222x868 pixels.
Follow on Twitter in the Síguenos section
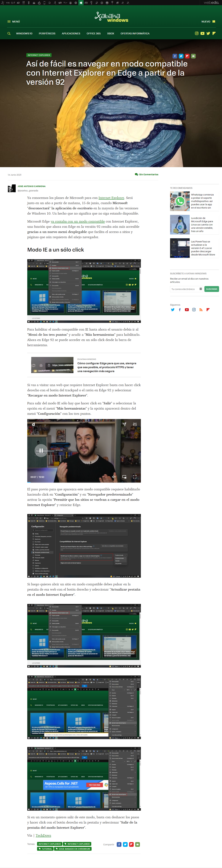tap(173, 310)
